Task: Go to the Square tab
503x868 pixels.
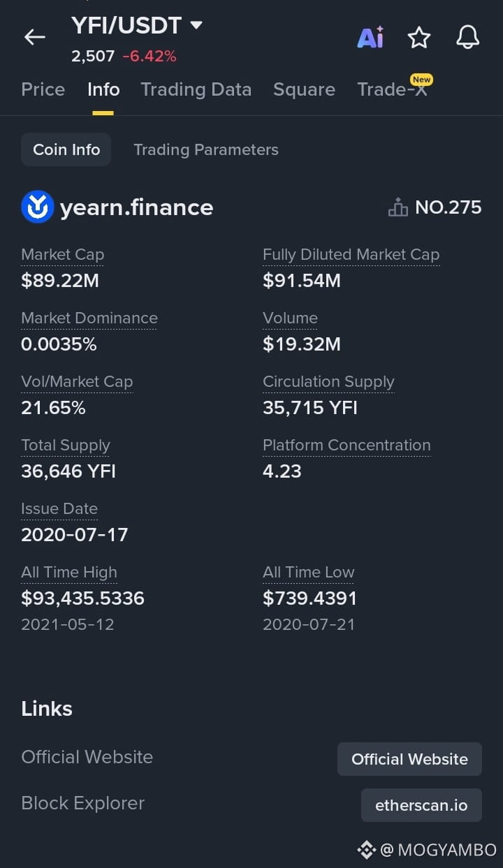Action: 304,89
